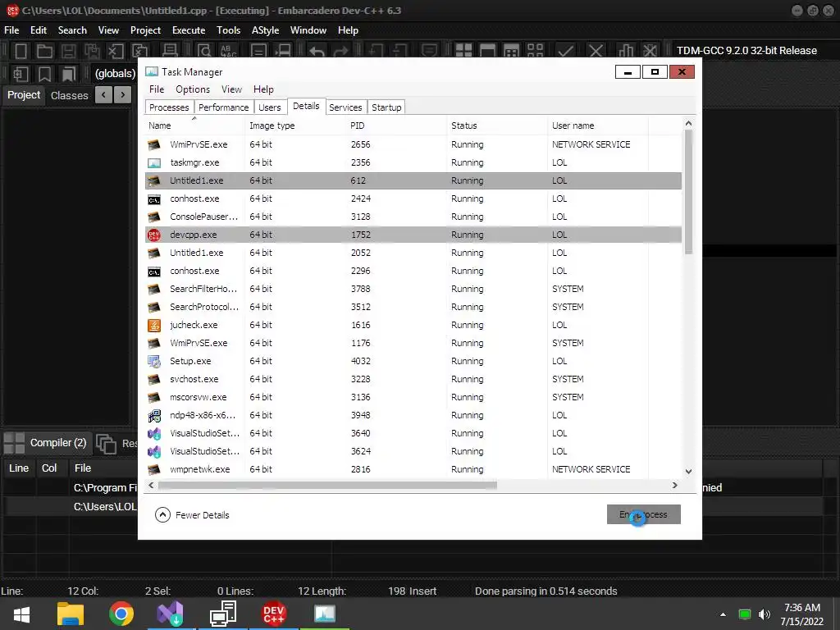Select the Classes tab in Dev-C++
This screenshot has height=630, width=840.
point(69,95)
